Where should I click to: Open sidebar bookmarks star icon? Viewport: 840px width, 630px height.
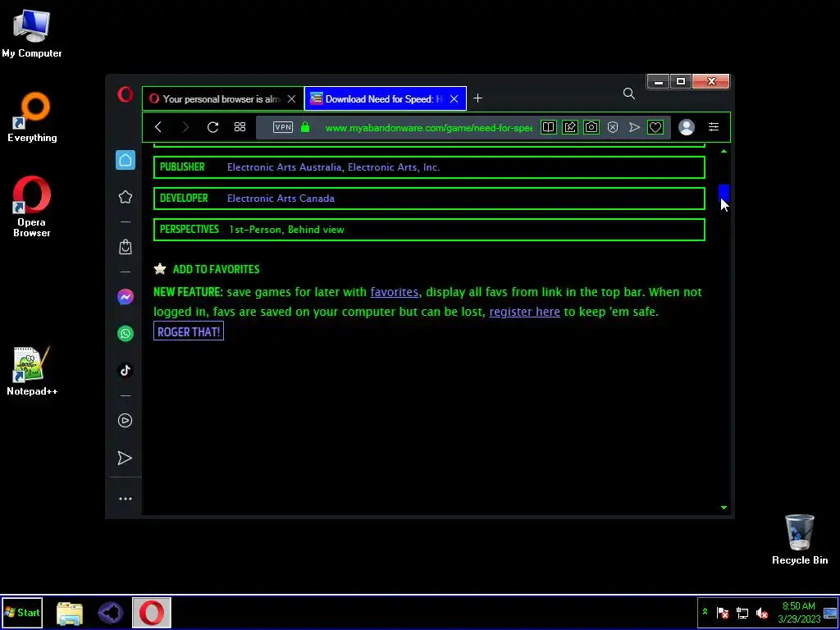[x=126, y=197]
